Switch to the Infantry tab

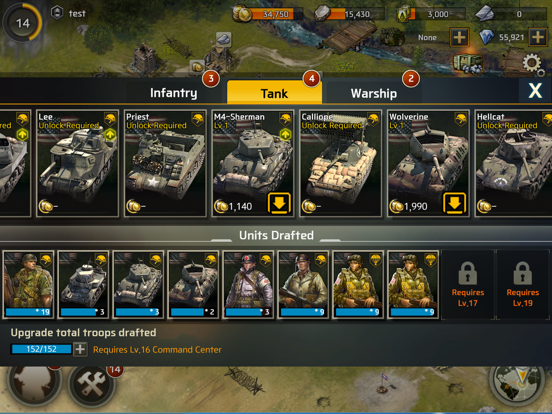coord(174,93)
